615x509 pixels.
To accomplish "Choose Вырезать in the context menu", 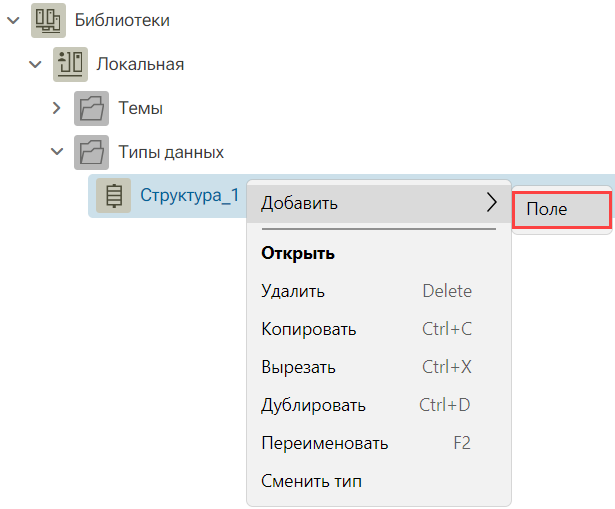I will 378,367.
